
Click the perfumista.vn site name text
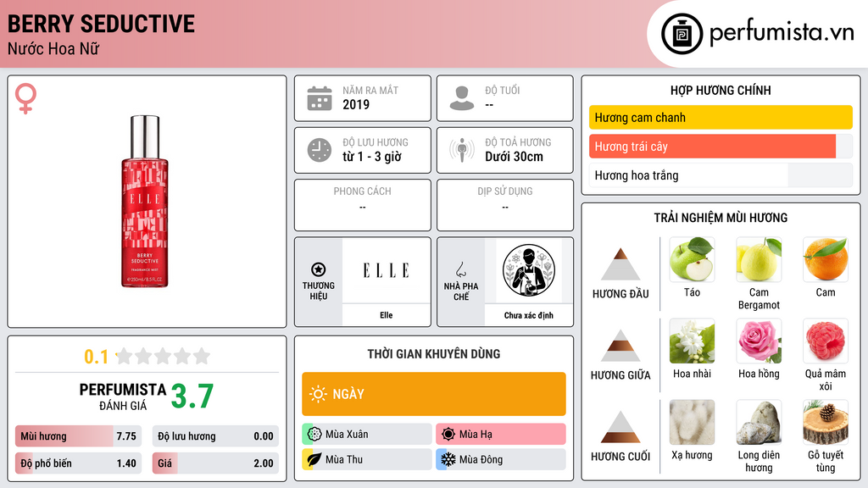782,32
